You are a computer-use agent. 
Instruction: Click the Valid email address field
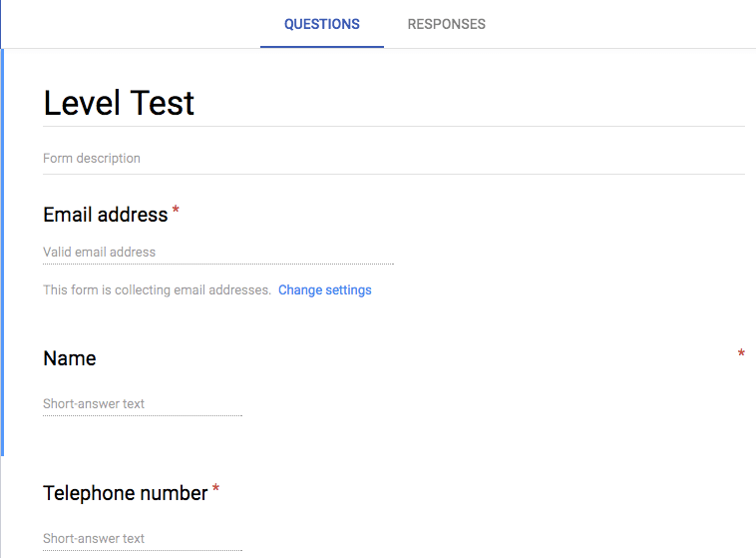coord(100,253)
